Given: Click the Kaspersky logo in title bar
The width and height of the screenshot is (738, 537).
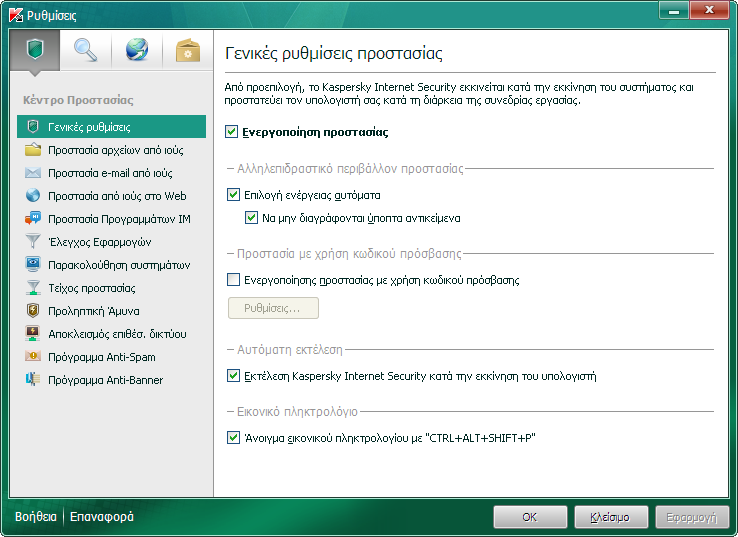Looking at the screenshot, I should [16, 15].
